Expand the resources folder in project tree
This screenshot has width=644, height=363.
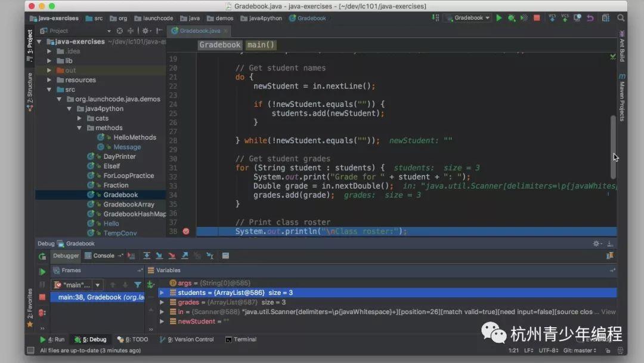coord(49,80)
